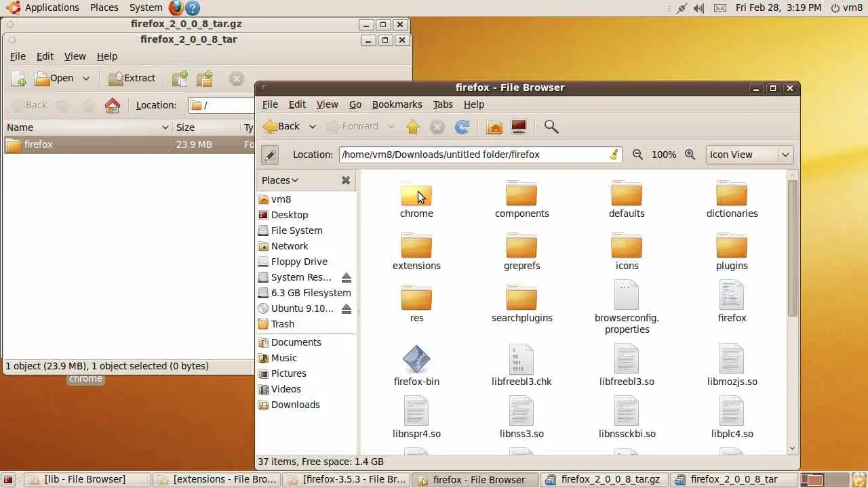
Task: Select the firefox-bin executable
Action: (x=416, y=366)
